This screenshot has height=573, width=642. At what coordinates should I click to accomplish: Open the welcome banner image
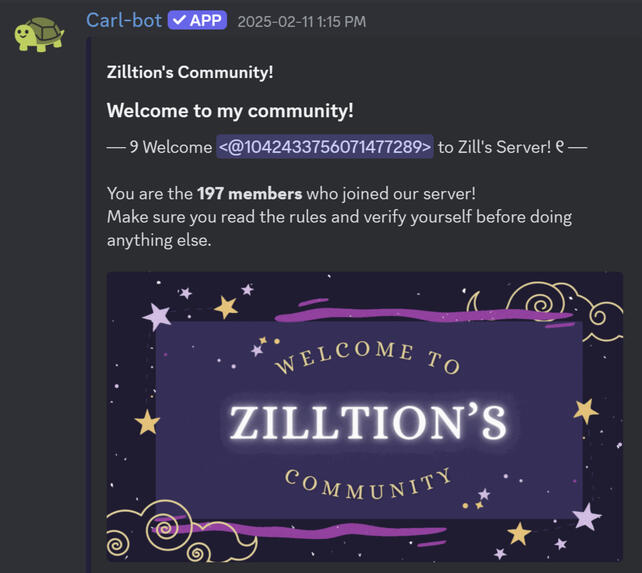[x=365, y=417]
